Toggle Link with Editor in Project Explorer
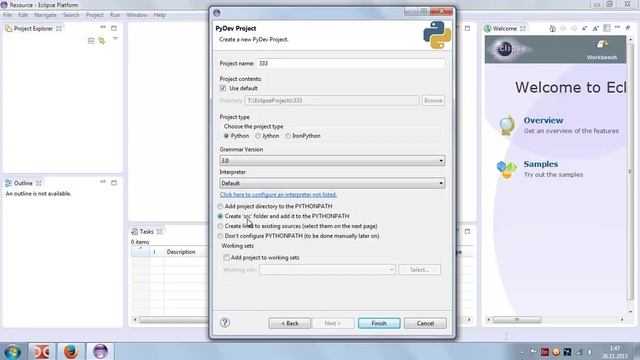The width and height of the screenshot is (640, 360). [102, 40]
